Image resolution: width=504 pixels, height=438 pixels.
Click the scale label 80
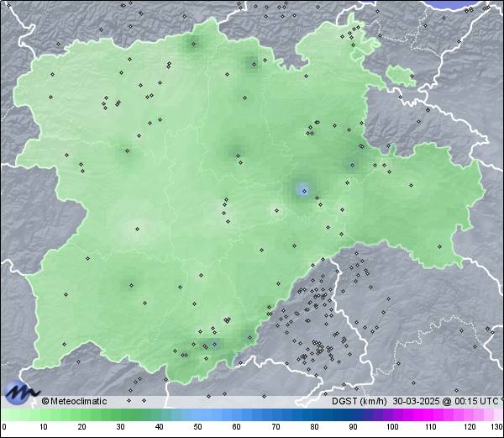point(314,427)
